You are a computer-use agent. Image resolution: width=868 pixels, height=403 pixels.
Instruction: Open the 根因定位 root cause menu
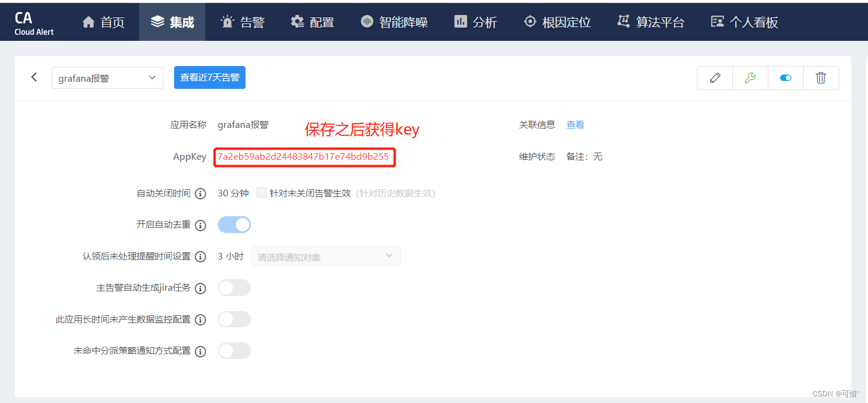click(x=557, y=22)
